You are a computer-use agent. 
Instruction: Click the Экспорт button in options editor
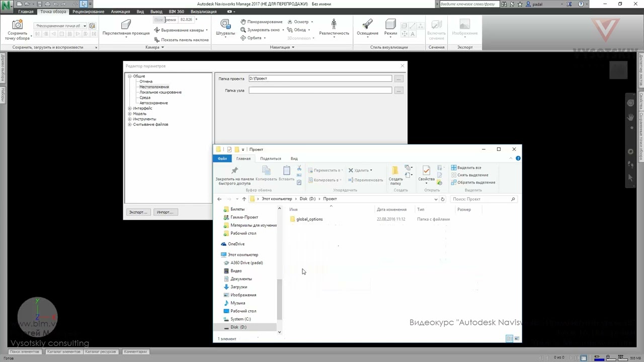[138, 212]
